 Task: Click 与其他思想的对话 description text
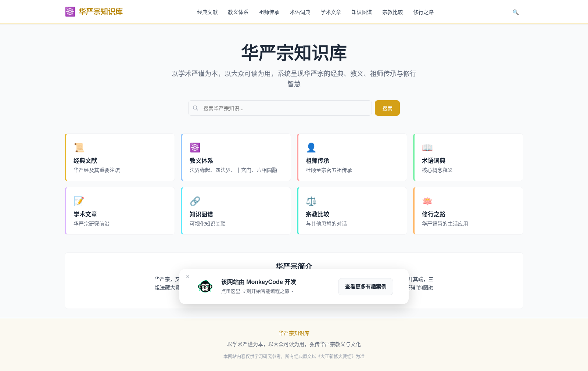coord(326,224)
